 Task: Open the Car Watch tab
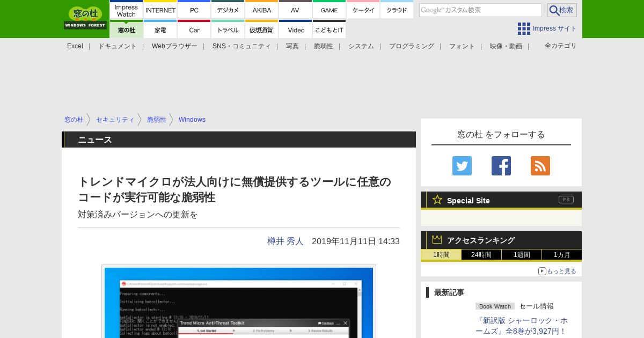(194, 29)
